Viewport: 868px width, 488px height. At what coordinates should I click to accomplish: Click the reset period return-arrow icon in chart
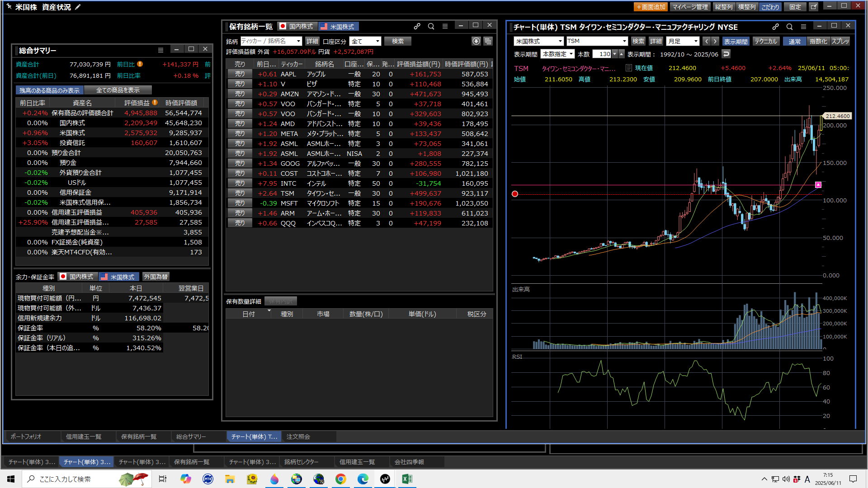[x=726, y=54]
